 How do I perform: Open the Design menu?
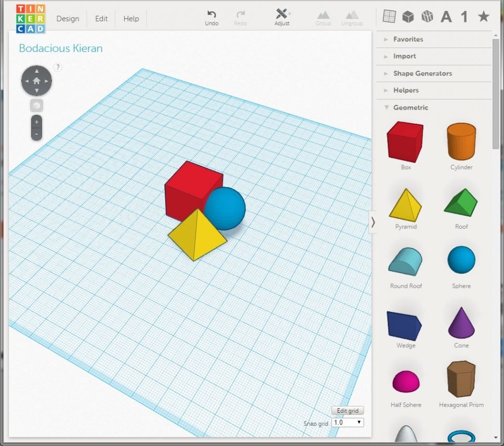[68, 19]
